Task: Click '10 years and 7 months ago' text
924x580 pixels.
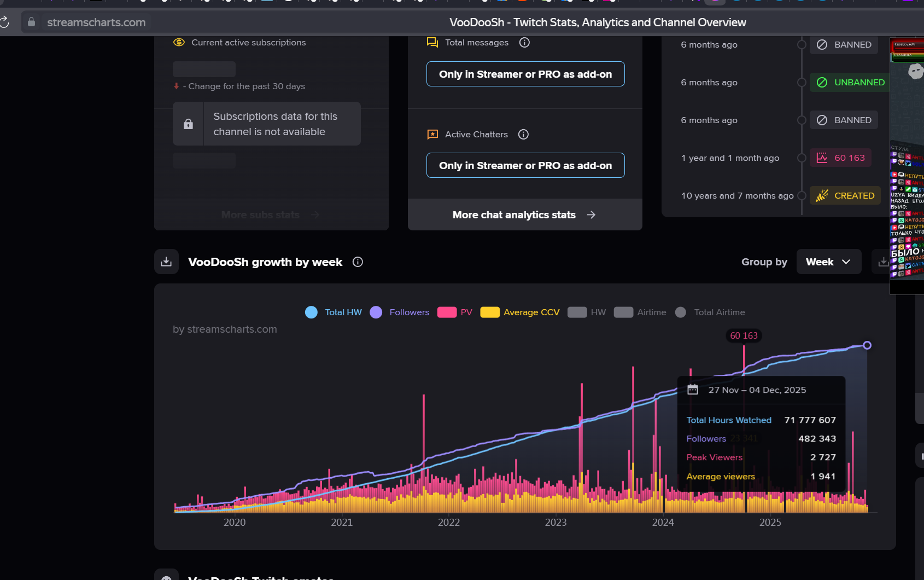Action: click(738, 196)
